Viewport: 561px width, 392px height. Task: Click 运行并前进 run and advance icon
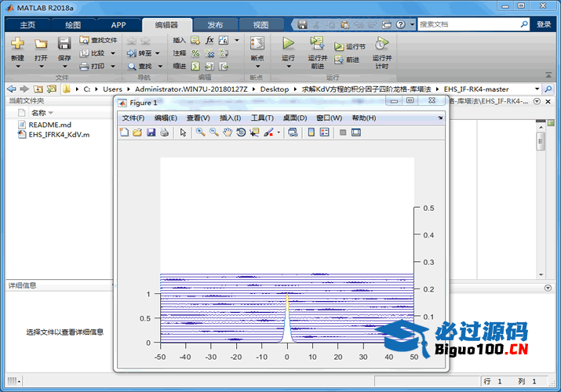(x=317, y=43)
